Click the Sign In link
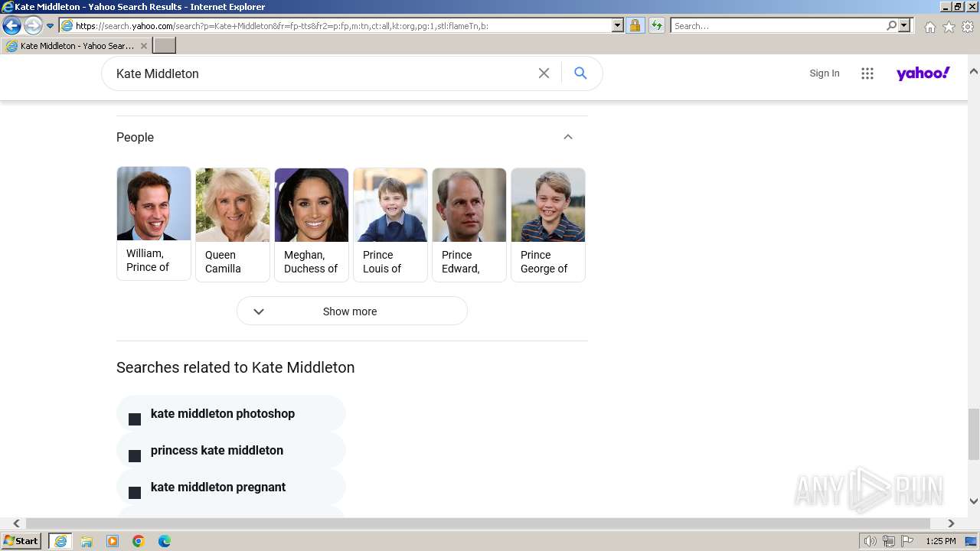980x551 pixels. (825, 73)
